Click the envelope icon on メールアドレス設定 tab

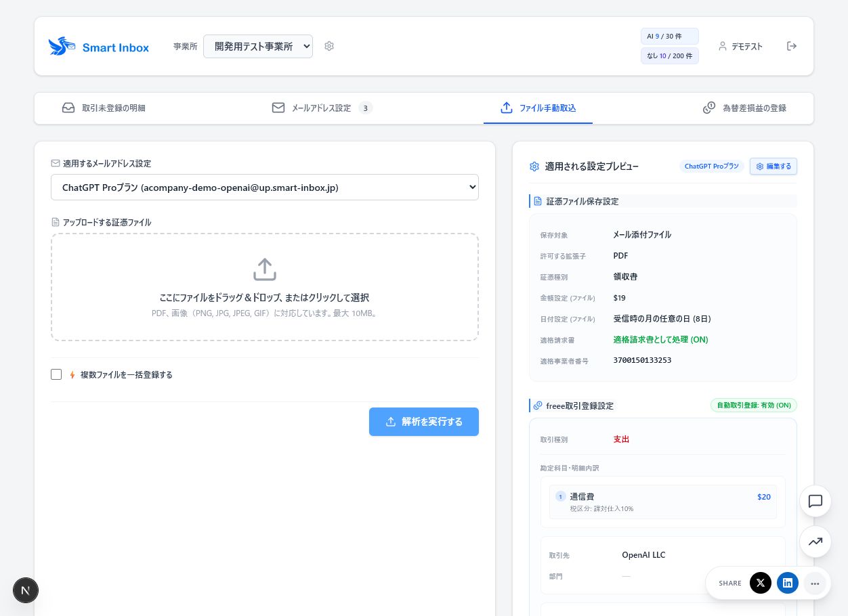coord(278,108)
